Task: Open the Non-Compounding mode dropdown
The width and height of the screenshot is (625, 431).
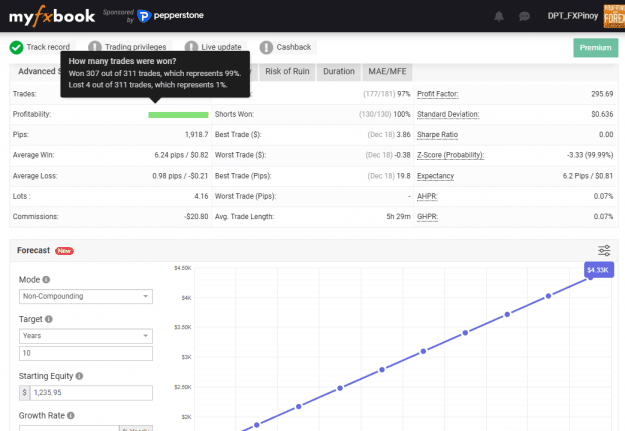Action: click(86, 296)
